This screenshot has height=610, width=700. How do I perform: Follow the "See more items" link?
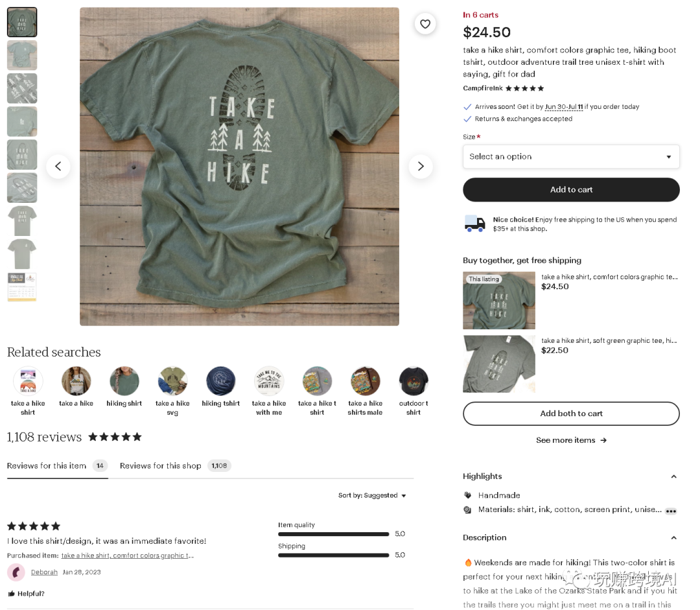[x=571, y=440]
